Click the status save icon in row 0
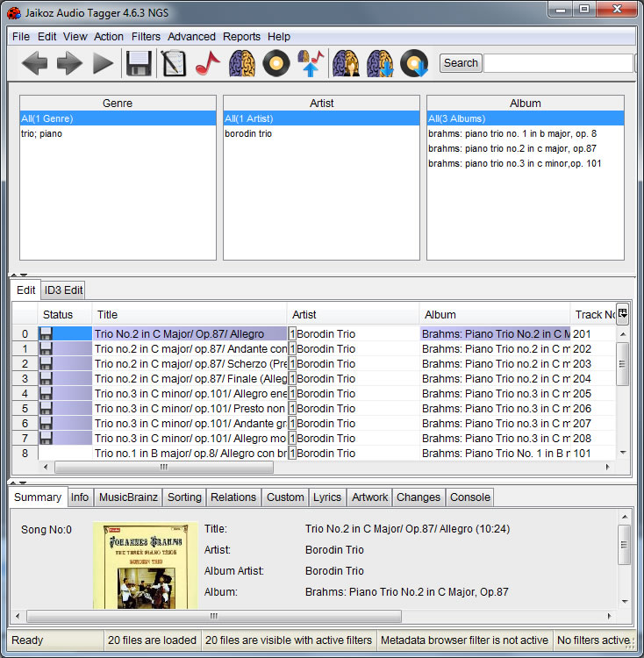 pyautogui.click(x=46, y=334)
